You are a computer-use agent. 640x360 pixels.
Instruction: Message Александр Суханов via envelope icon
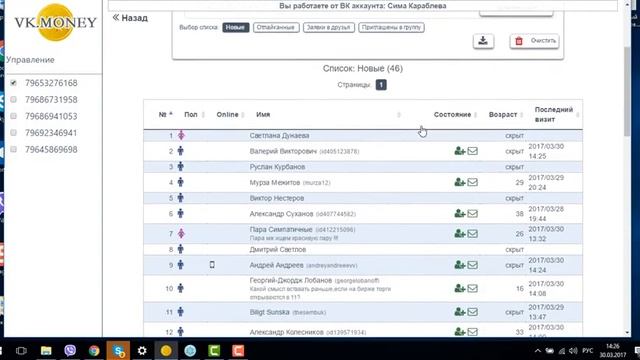click(x=473, y=213)
